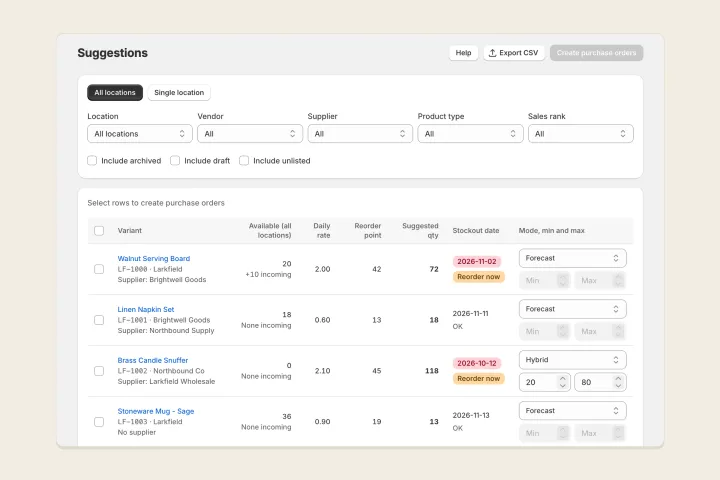
Task: Open the Supplier dropdown
Action: click(360, 134)
